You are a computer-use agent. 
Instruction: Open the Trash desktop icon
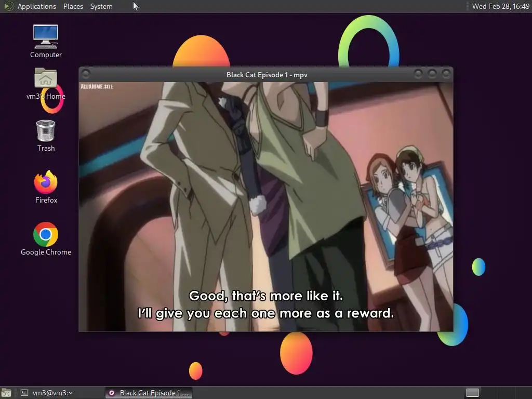pos(46,136)
